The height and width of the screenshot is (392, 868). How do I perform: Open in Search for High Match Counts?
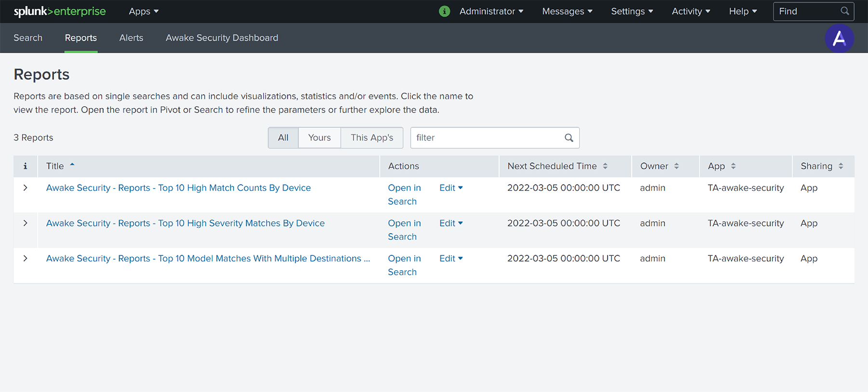click(x=405, y=195)
